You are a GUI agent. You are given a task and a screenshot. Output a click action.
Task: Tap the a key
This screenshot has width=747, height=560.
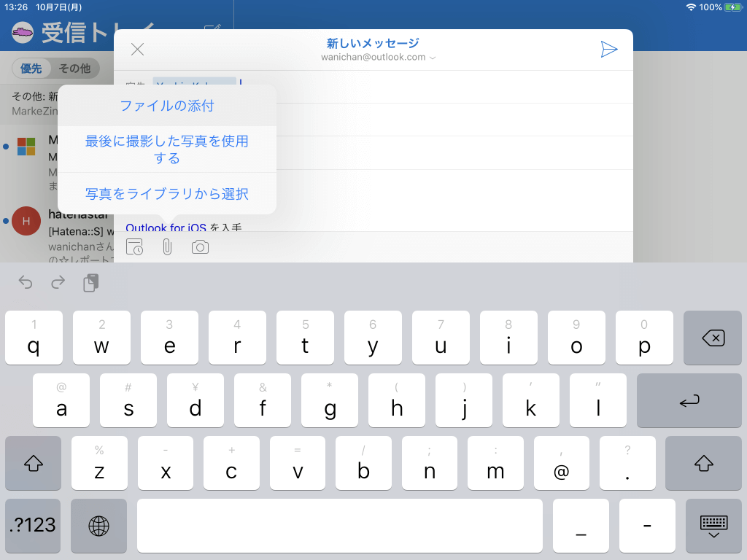click(x=61, y=400)
